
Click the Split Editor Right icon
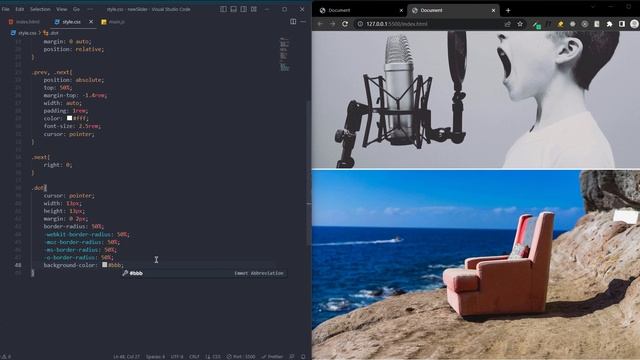coord(293,22)
